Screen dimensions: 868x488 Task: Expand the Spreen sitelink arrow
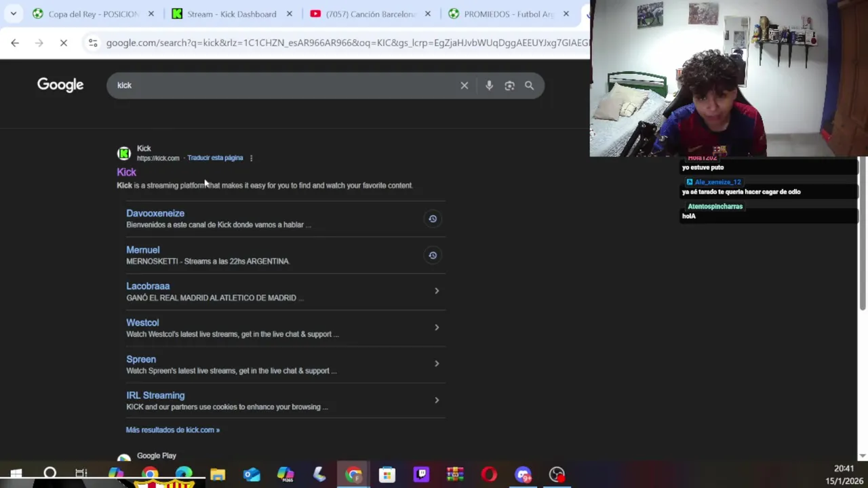(437, 364)
